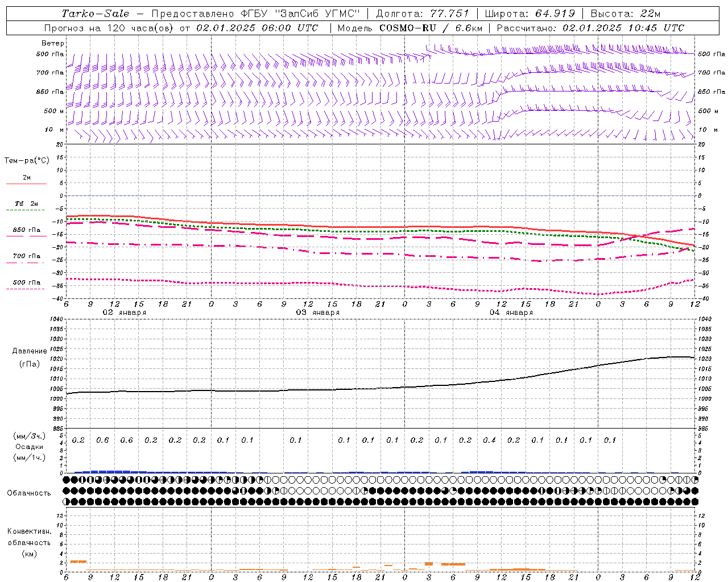Click the Долгота: 77.751 header field
728x582 pixels.
[423, 14]
